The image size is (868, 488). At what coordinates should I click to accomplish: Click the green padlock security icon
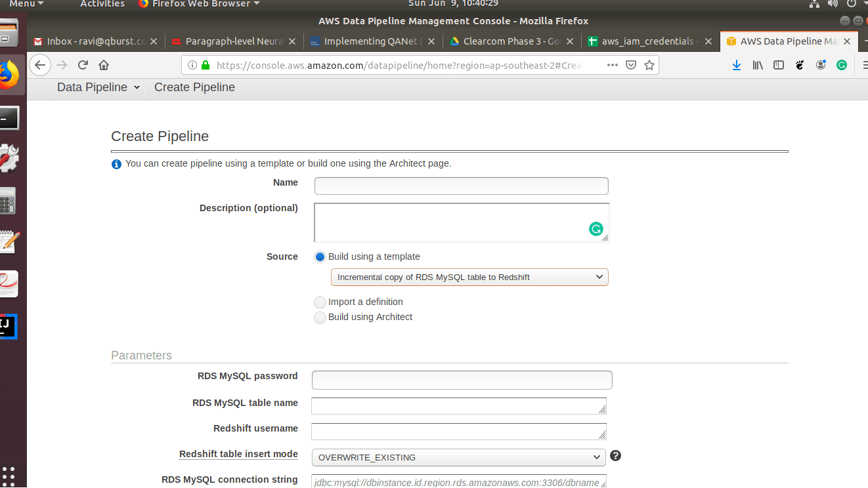(x=206, y=65)
